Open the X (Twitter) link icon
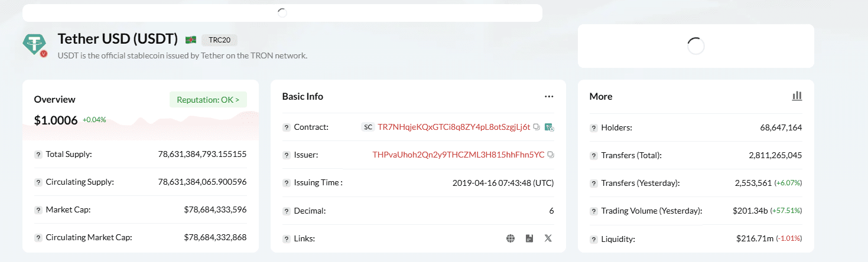This screenshot has height=262, width=868. 548,238
